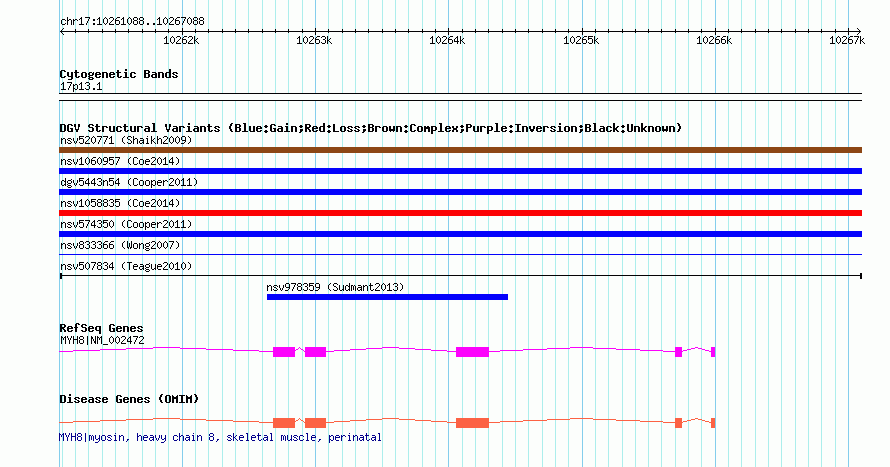Select the first magenta MYH8 exon block
The image size is (890, 467).
tap(284, 352)
